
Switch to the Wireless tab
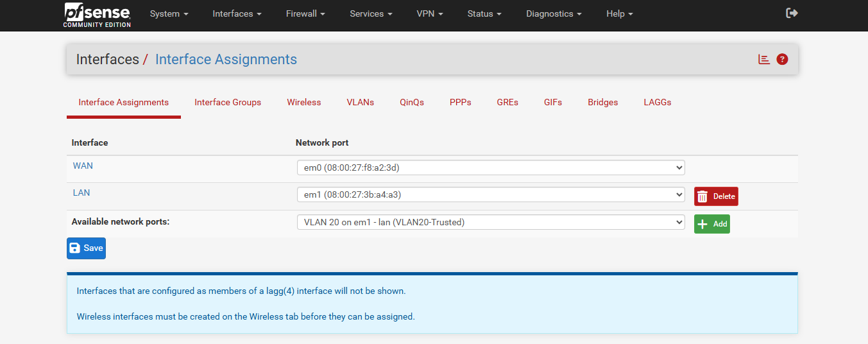tap(304, 103)
